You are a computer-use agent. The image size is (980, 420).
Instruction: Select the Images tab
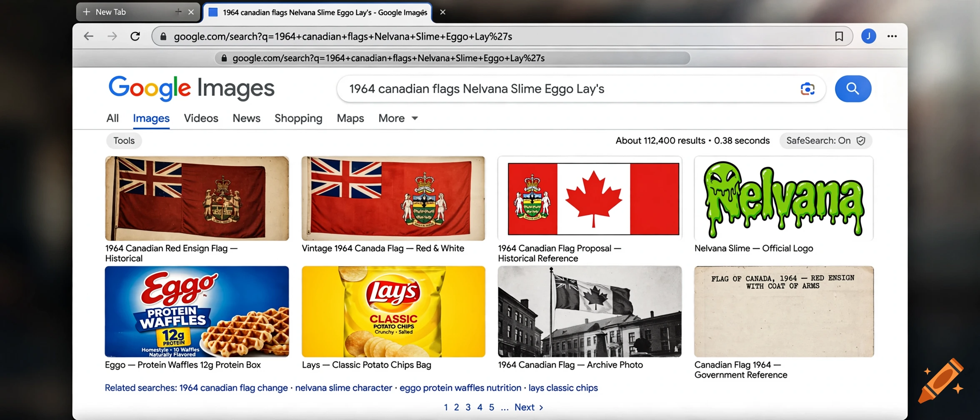click(x=151, y=118)
